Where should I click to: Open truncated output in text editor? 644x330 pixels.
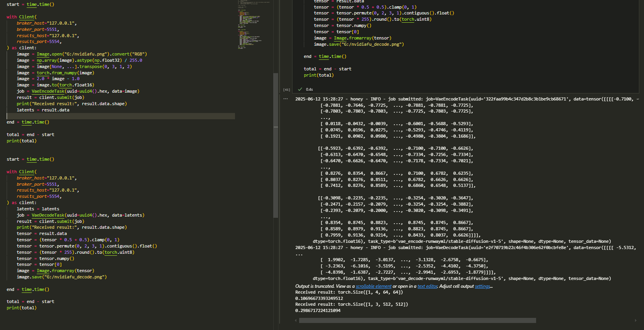427,286
